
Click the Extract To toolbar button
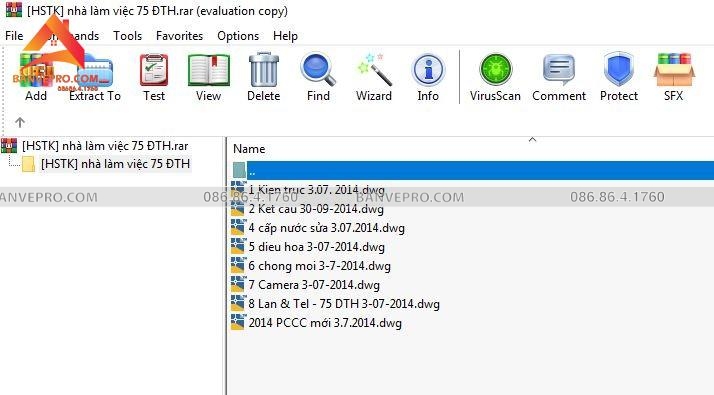click(x=95, y=77)
